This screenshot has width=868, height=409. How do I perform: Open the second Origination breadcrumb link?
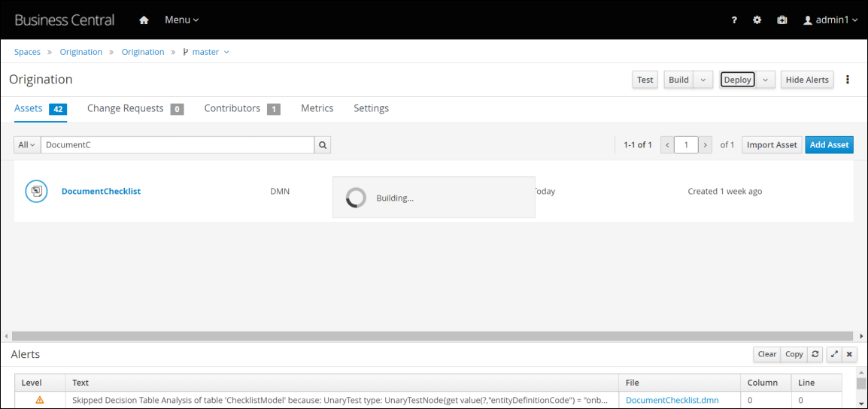pyautogui.click(x=143, y=52)
